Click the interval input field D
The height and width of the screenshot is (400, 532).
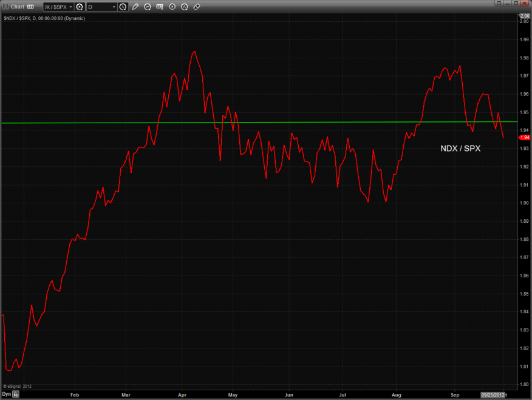[x=99, y=7]
